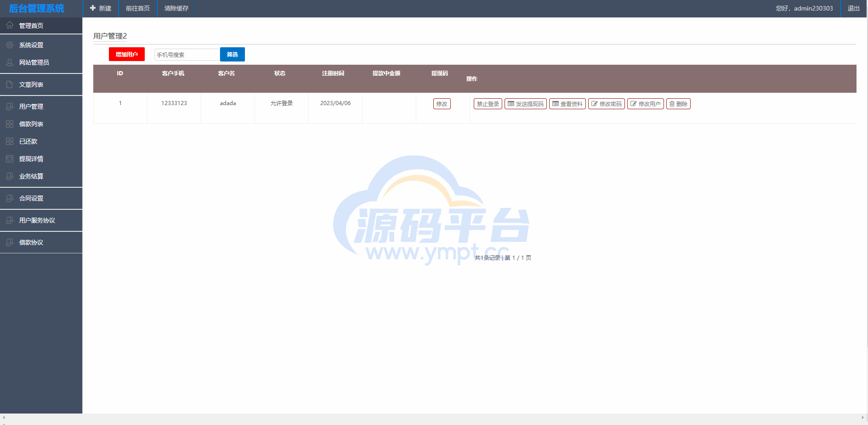Open 系统设置 menu item
This screenshot has height=425, width=868.
click(41, 45)
